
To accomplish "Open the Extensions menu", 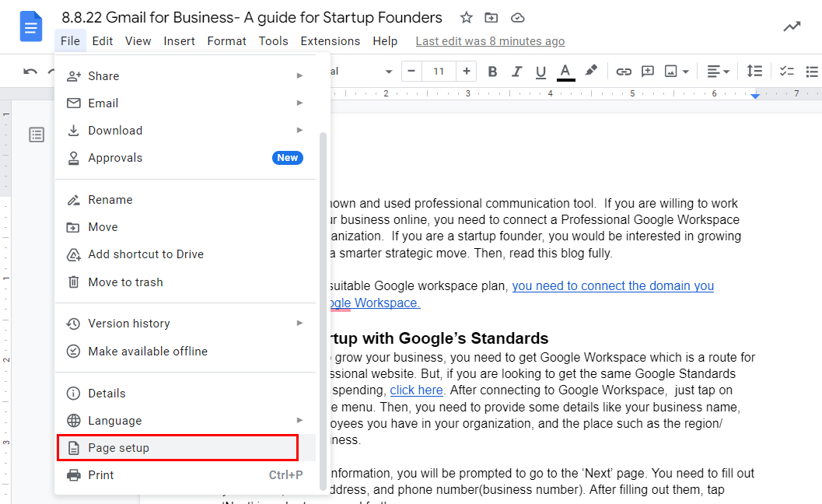I will click(x=330, y=41).
